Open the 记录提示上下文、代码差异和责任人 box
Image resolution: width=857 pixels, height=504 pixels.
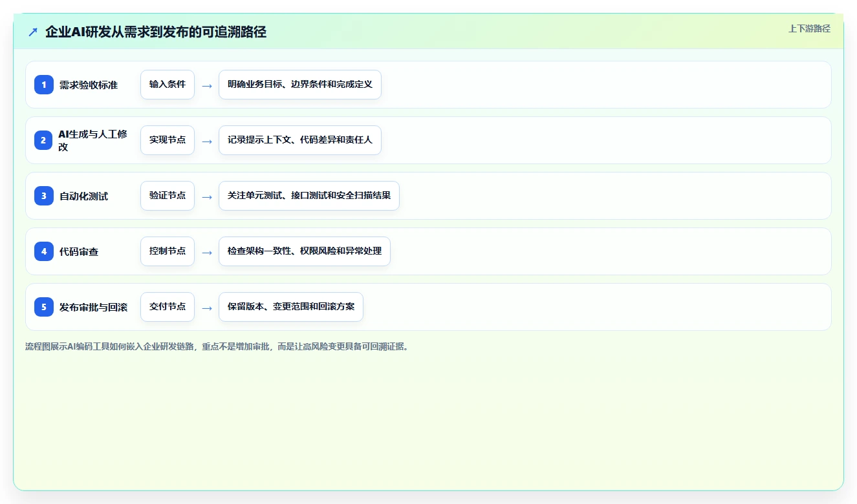pos(300,140)
